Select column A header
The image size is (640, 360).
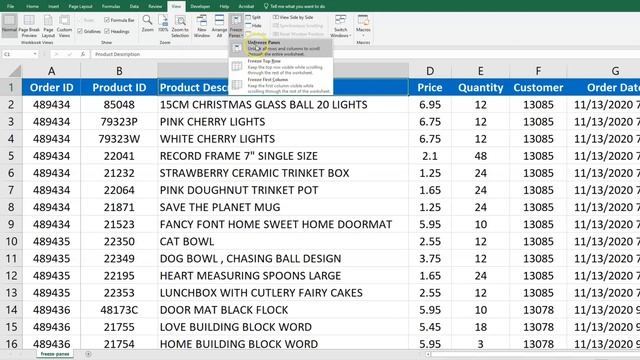51,71
